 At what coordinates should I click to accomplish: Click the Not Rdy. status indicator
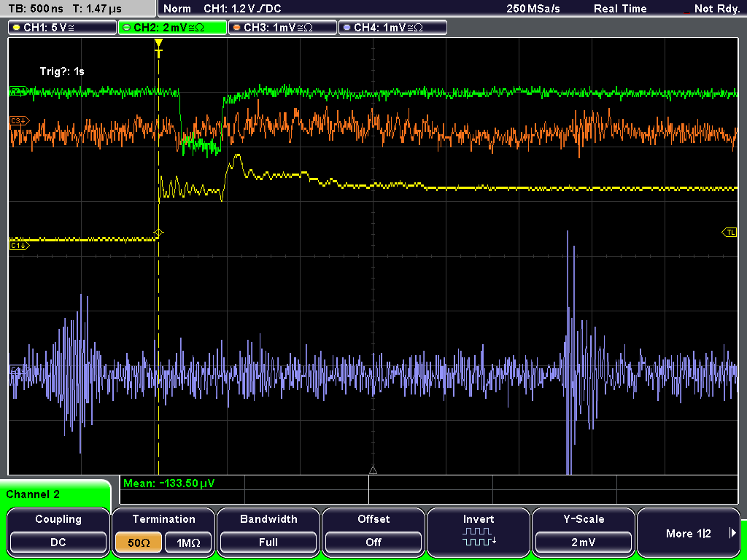tap(717, 9)
